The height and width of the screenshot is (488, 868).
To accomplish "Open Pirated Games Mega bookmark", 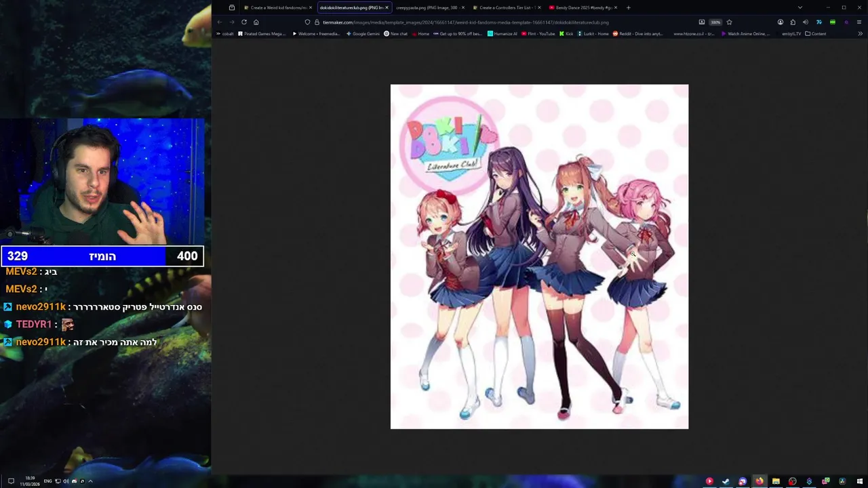I will pos(262,34).
